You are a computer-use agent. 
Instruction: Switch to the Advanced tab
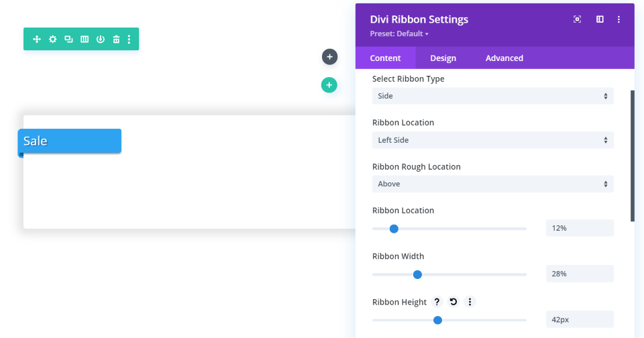(504, 58)
